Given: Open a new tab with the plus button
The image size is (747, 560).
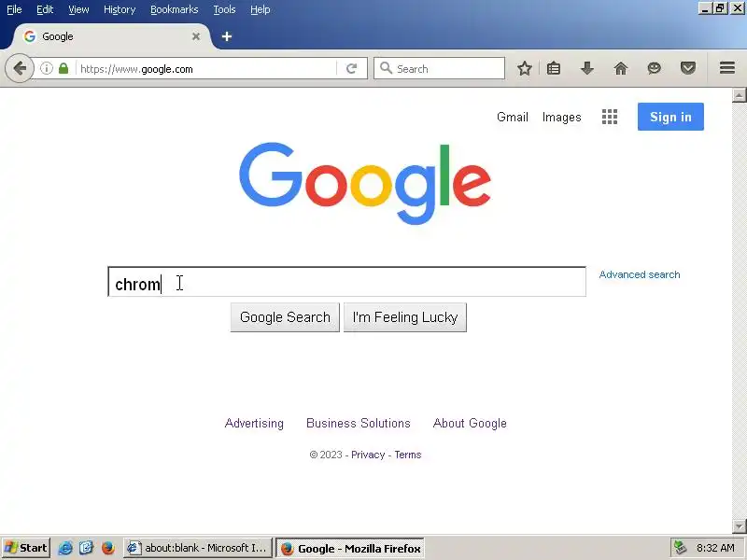Looking at the screenshot, I should click(x=227, y=36).
